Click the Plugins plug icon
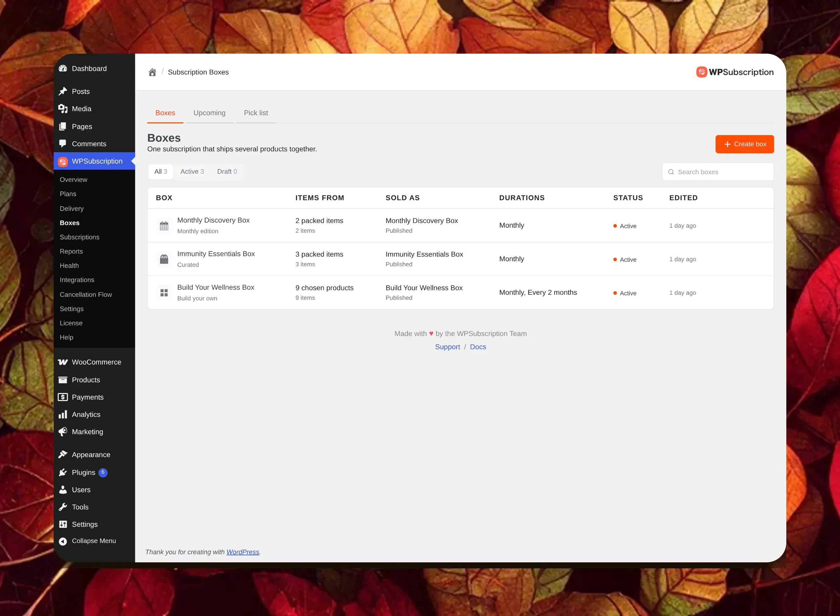This screenshot has height=616, width=840. [x=63, y=472]
